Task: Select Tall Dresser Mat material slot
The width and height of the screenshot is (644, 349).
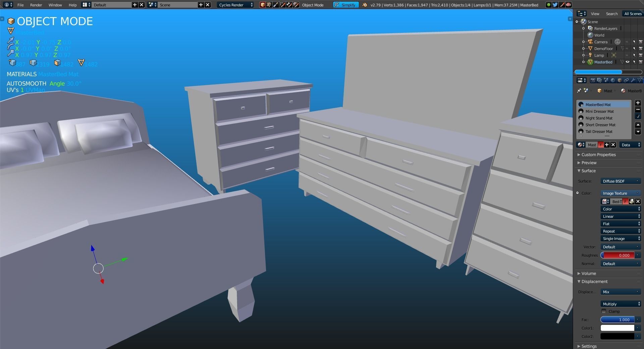Action: [x=603, y=132]
